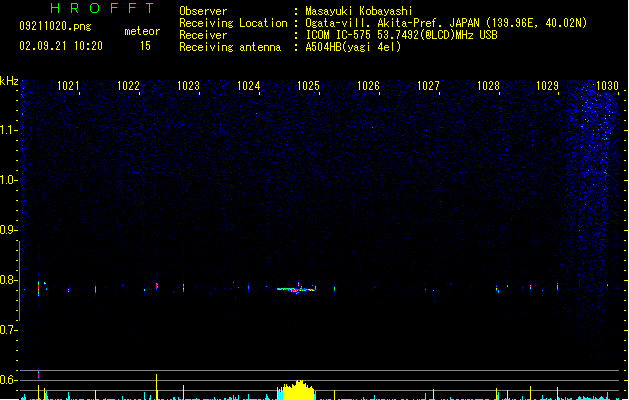Click the 0.6 kHz frequency label

(8, 380)
